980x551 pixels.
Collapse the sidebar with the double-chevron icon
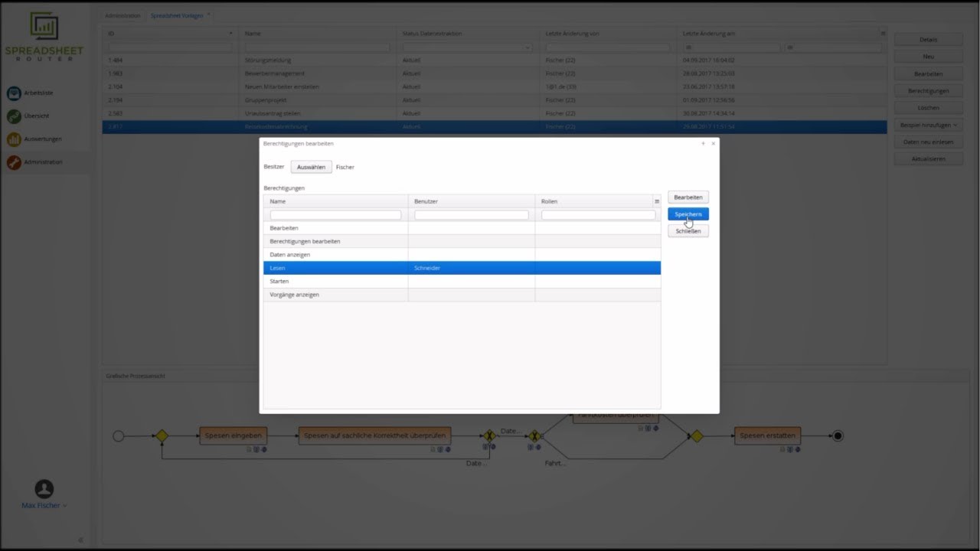coord(80,540)
